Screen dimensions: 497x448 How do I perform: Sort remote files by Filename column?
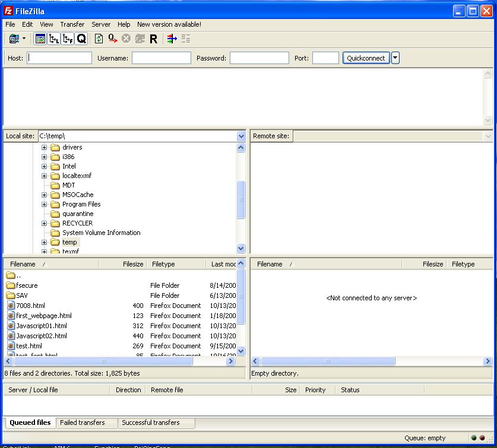(326, 264)
